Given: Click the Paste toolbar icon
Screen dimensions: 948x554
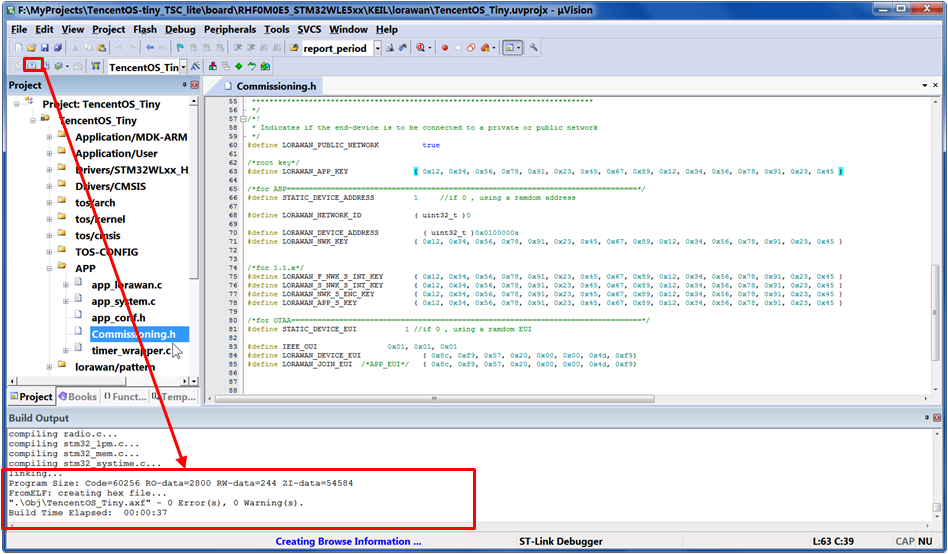Looking at the screenshot, I should pos(102,48).
